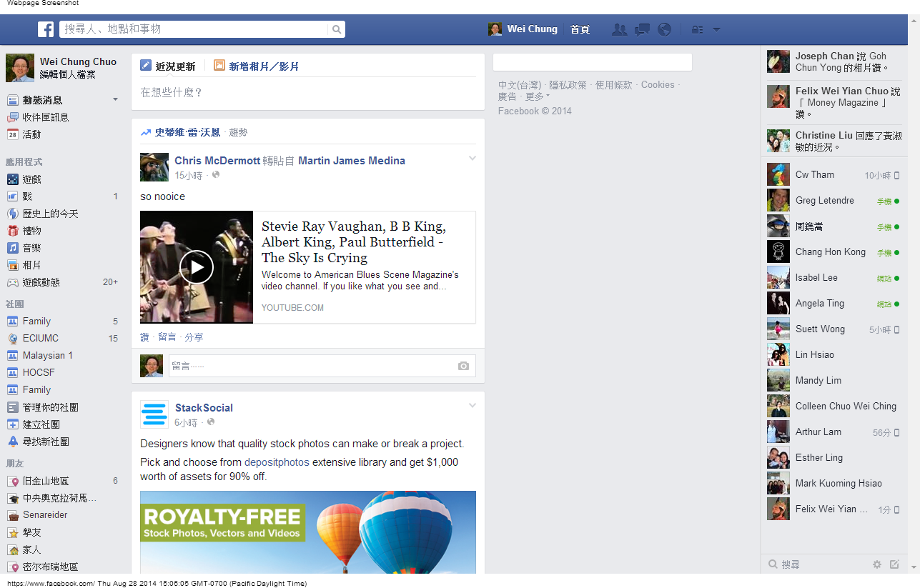The image size is (920, 588).
Task: Click Joseph Chan ticker story
Action: click(834, 62)
